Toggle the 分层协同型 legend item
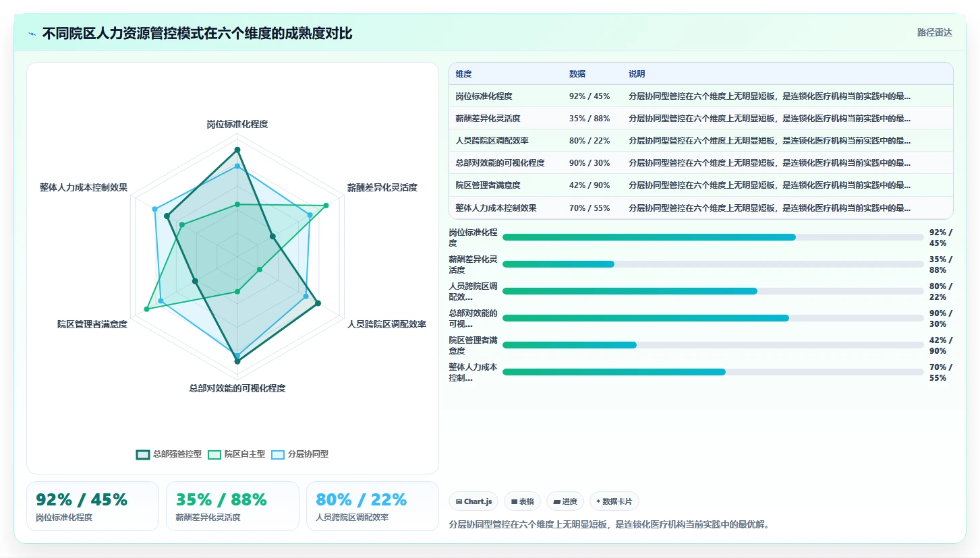Screen dimensions: 980x558 pyautogui.click(x=299, y=454)
